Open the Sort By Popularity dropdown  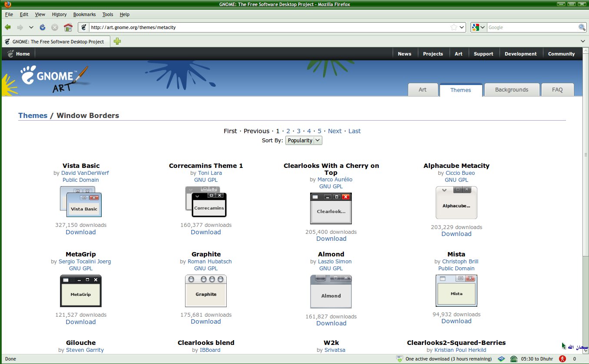303,140
